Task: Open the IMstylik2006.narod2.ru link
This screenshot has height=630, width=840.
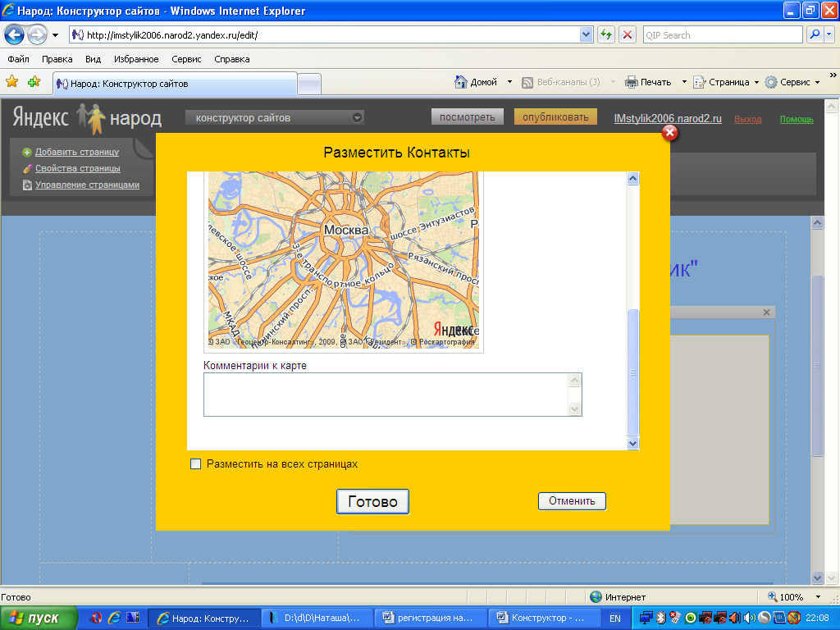Action: pos(668,118)
